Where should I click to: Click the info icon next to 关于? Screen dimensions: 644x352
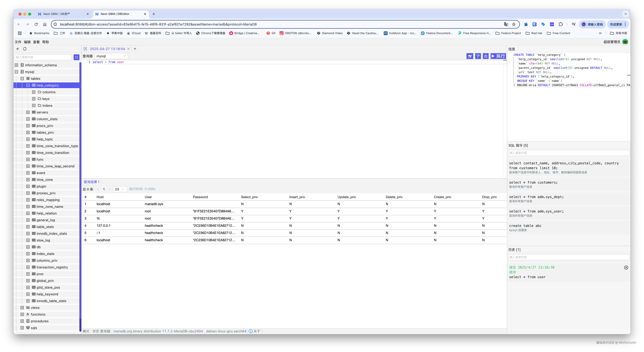[251, 331]
